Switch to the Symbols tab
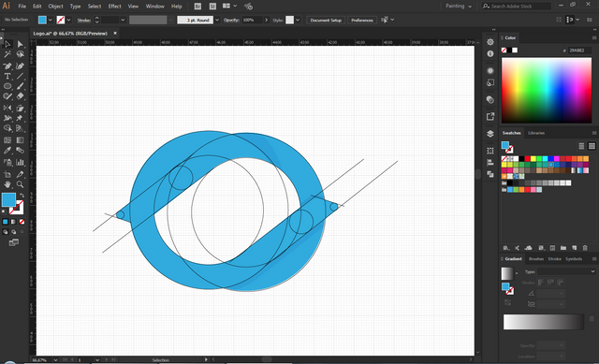 click(574, 259)
